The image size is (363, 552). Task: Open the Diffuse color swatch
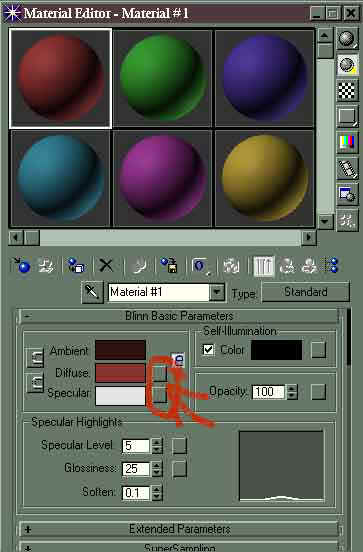click(x=120, y=373)
